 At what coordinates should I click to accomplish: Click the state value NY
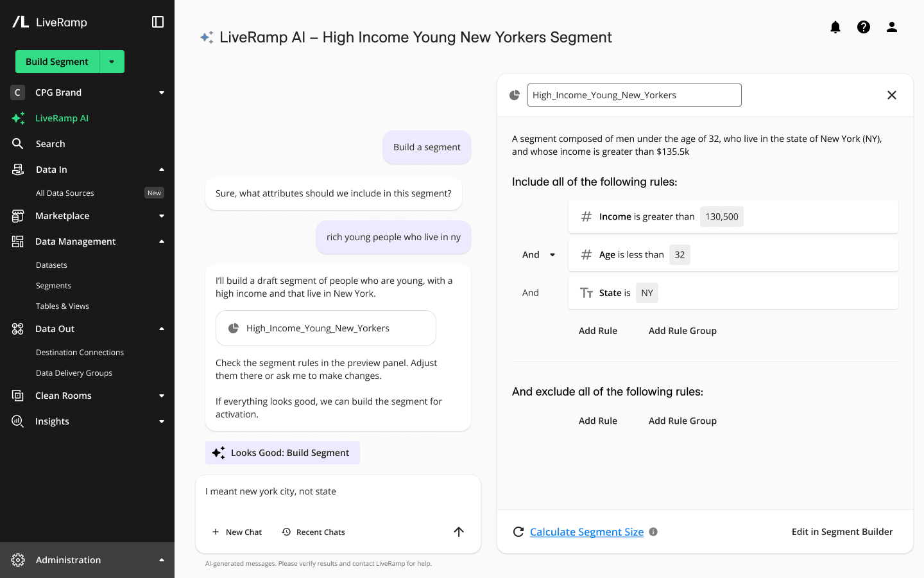click(647, 293)
